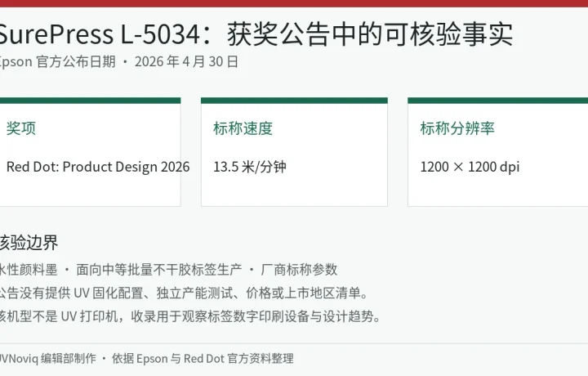This screenshot has width=588, height=376.
Task: Click the line beginning '水性颜料墨'
Action: [x=168, y=270]
